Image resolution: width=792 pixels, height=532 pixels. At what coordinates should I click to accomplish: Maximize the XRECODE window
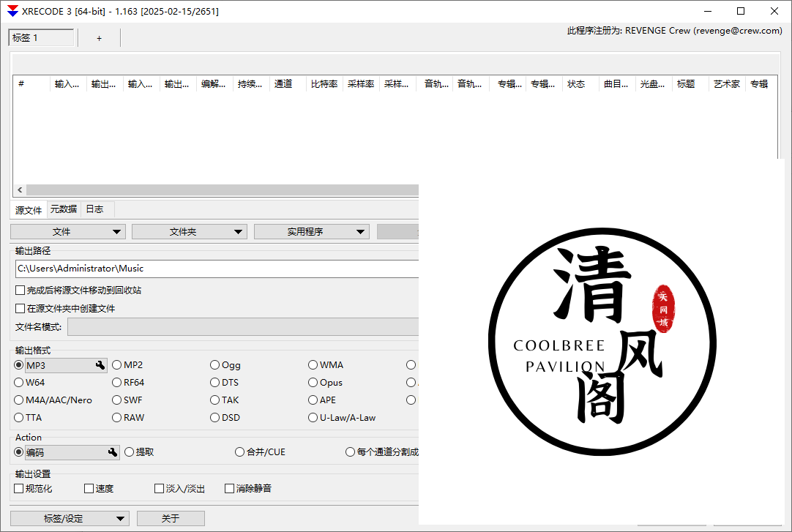[741, 11]
